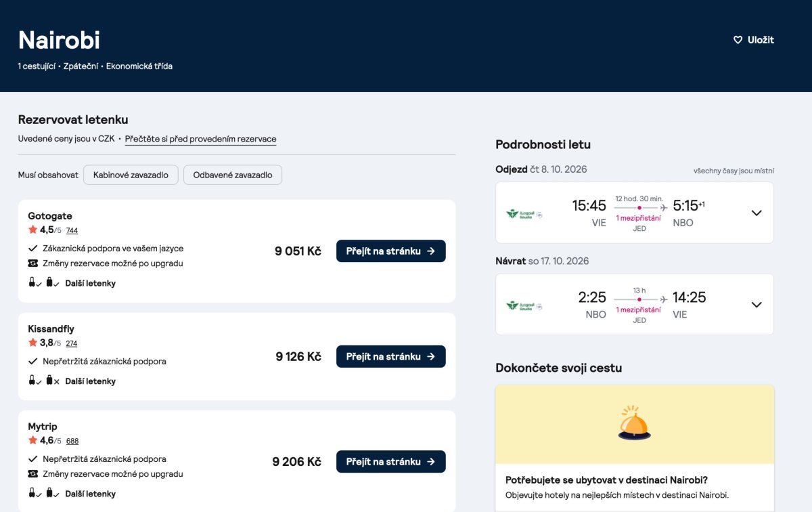Expand the departure flight details chevron
The width and height of the screenshot is (812, 512).
click(x=757, y=213)
